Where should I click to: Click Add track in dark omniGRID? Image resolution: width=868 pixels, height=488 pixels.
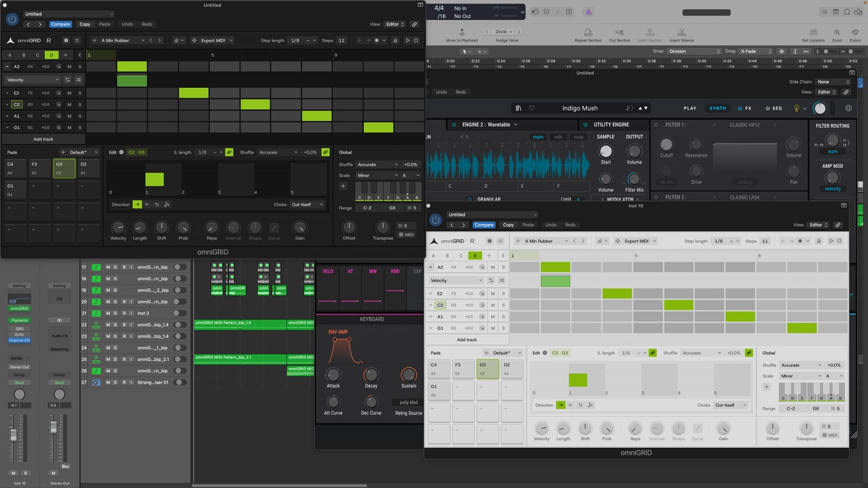click(43, 139)
